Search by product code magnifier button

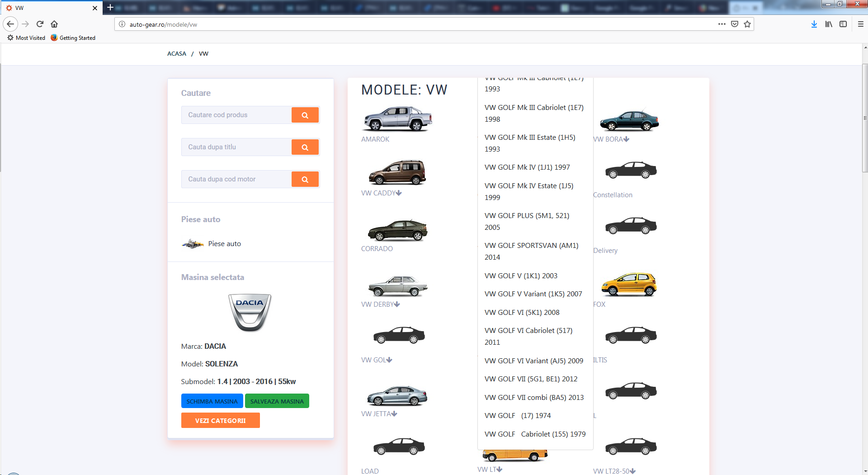click(305, 115)
